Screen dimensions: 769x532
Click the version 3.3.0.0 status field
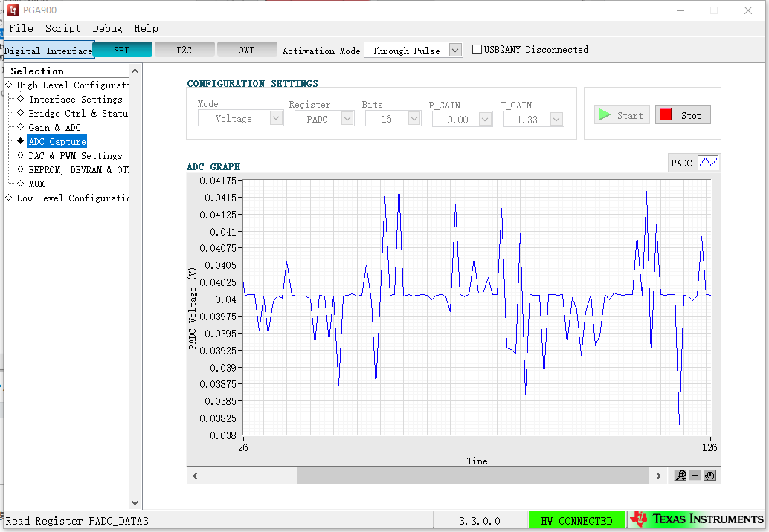[480, 521]
